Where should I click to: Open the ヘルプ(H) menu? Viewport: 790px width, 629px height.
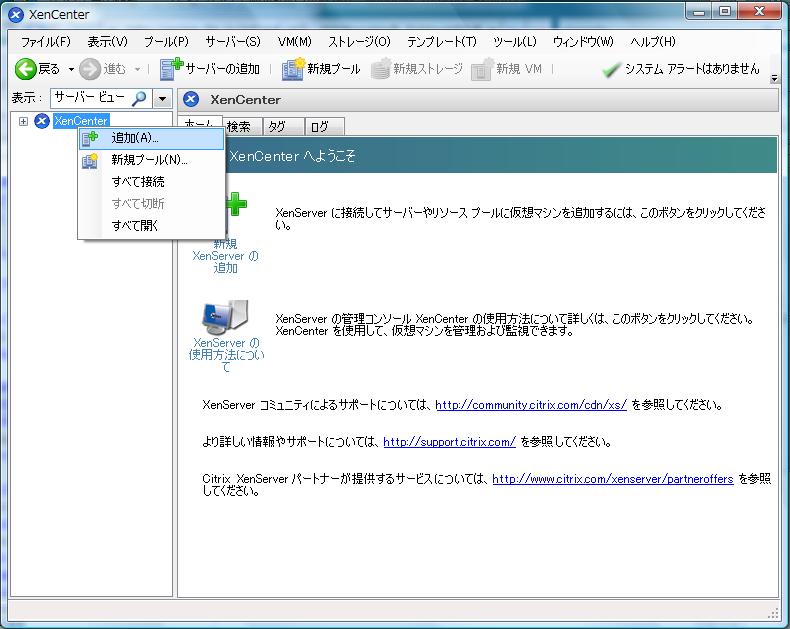tap(653, 41)
